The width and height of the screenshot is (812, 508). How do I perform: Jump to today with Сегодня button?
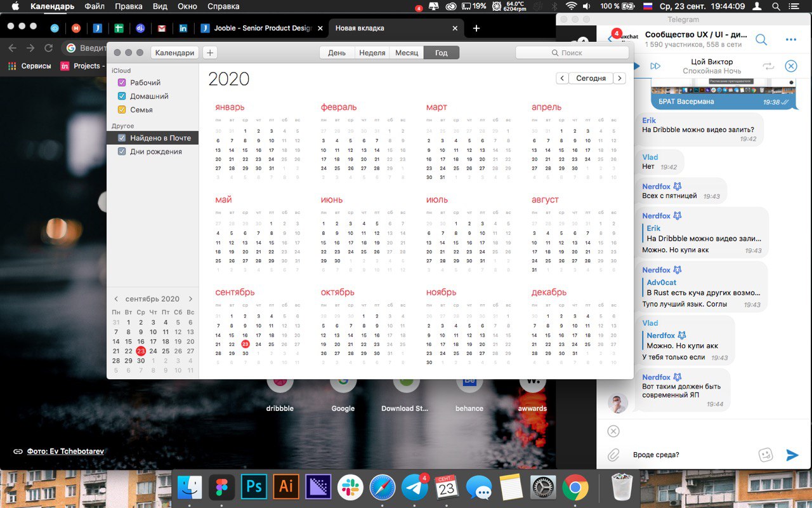(591, 78)
